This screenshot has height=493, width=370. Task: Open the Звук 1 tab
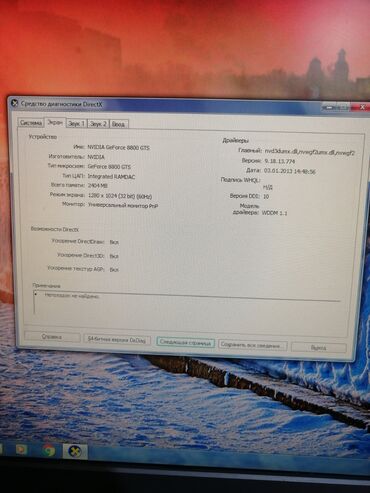pos(76,124)
